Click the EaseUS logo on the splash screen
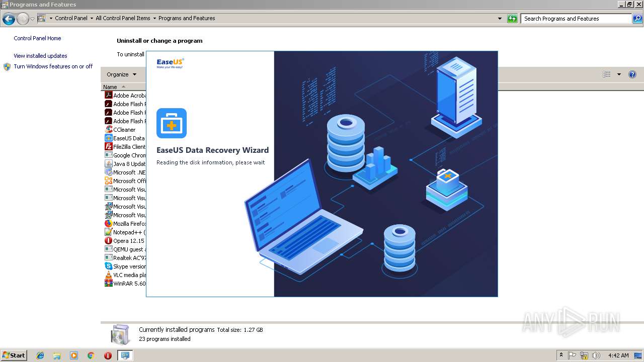This screenshot has height=362, width=644. tap(170, 63)
